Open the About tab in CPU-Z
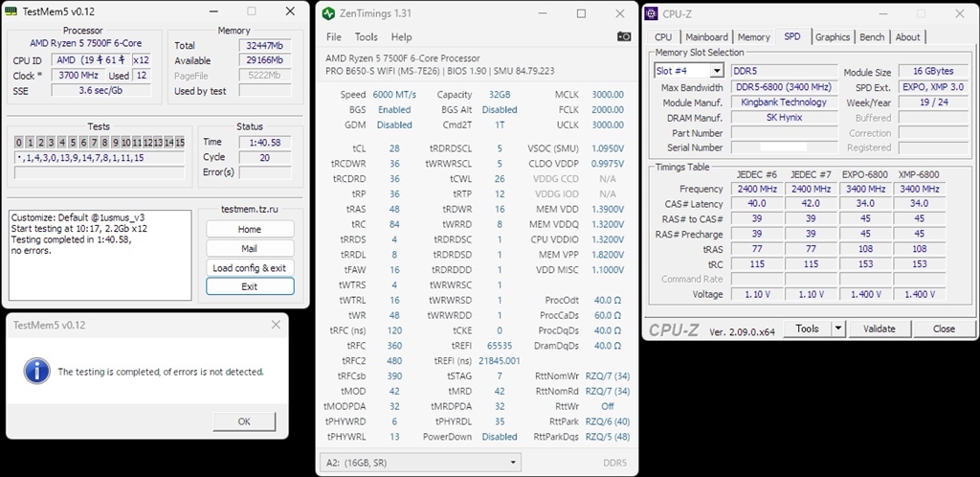The width and height of the screenshot is (980, 477). [x=907, y=37]
